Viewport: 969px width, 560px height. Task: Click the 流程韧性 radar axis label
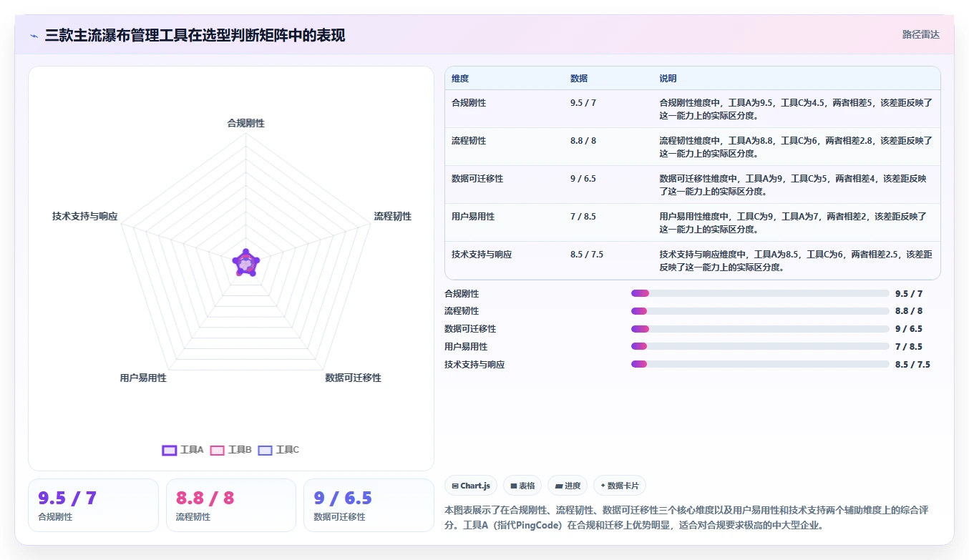(392, 216)
